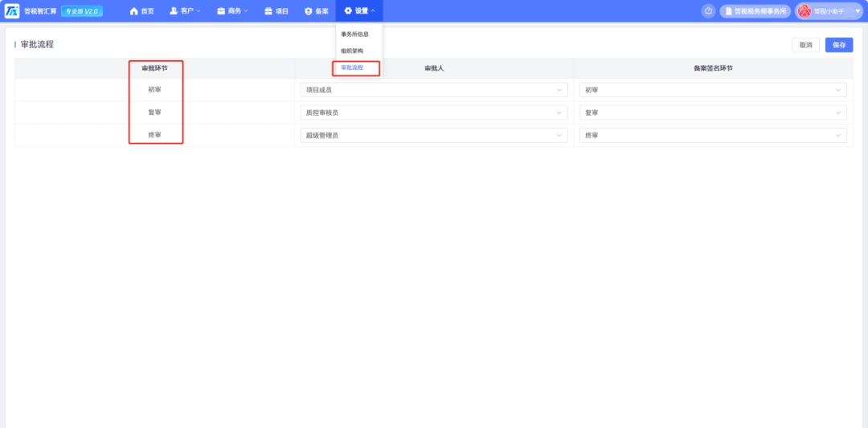Open the 终审 signature stage dropdown
Viewport: 868px width, 428px height.
point(713,136)
